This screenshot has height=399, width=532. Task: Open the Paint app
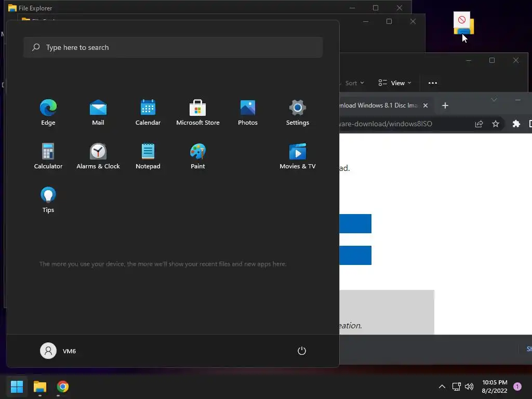[198, 156]
